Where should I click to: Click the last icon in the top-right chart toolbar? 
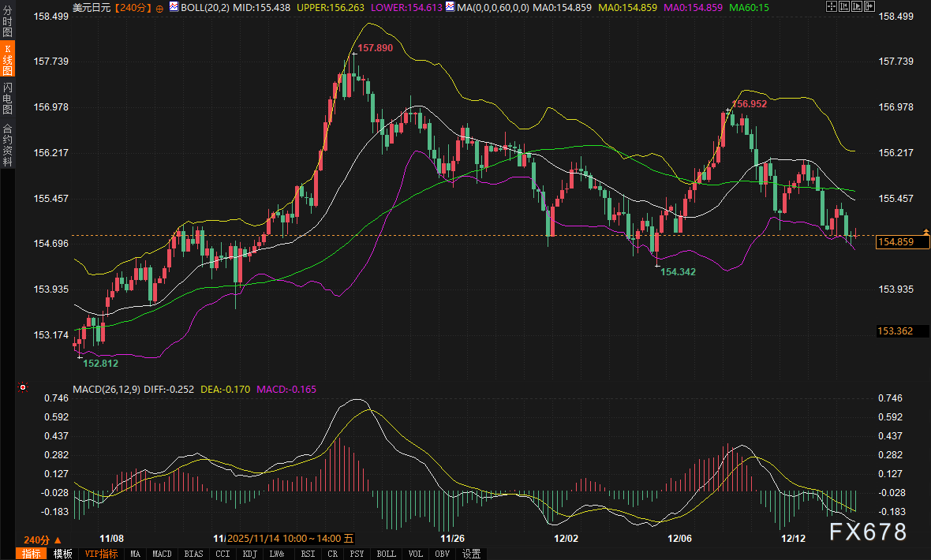[x=870, y=6]
